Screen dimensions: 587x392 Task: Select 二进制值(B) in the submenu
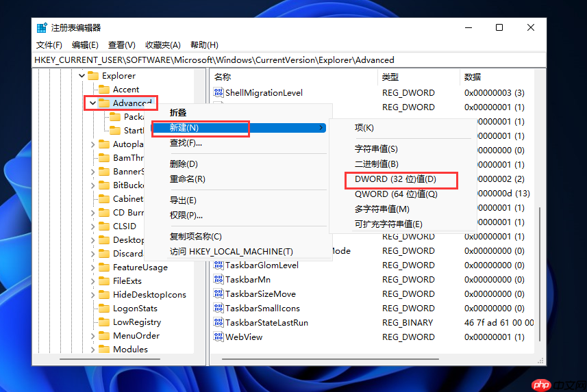[403, 164]
